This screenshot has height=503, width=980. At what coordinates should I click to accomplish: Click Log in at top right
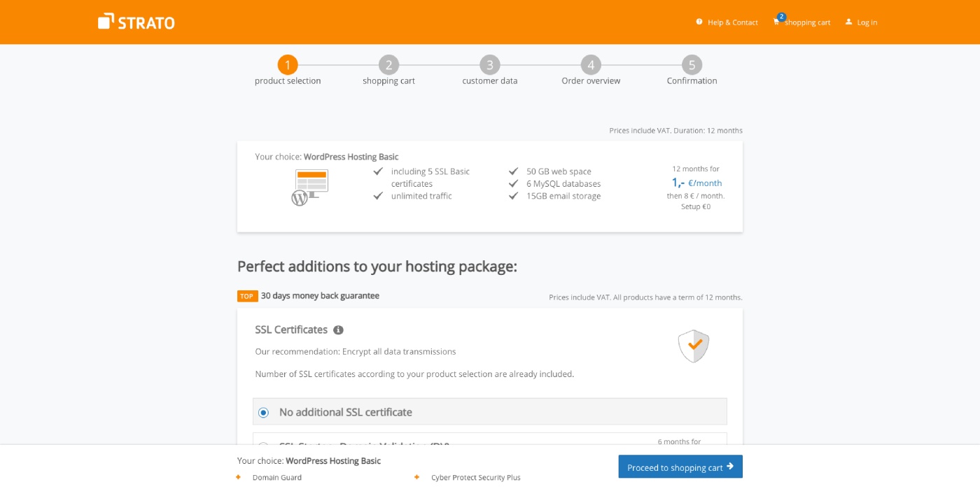coord(866,22)
